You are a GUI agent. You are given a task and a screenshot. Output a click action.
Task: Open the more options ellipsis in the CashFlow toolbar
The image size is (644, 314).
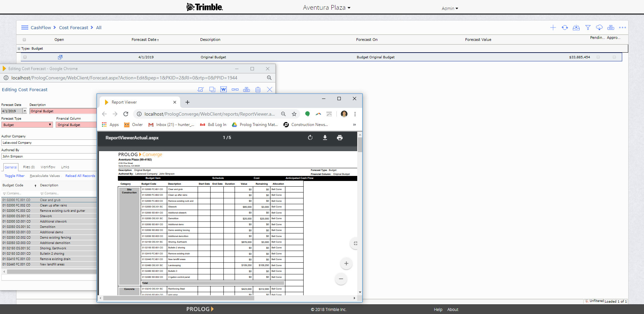[623, 27]
